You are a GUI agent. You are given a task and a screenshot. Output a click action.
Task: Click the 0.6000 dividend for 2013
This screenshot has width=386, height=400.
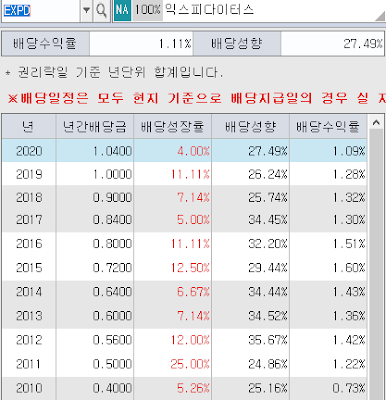pos(95,316)
